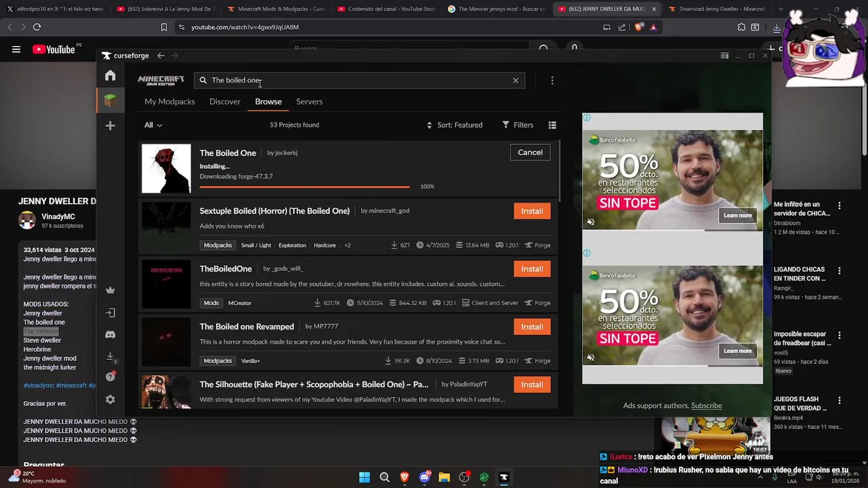
Task: Open Brave browser taskbar icon
Action: point(405,477)
